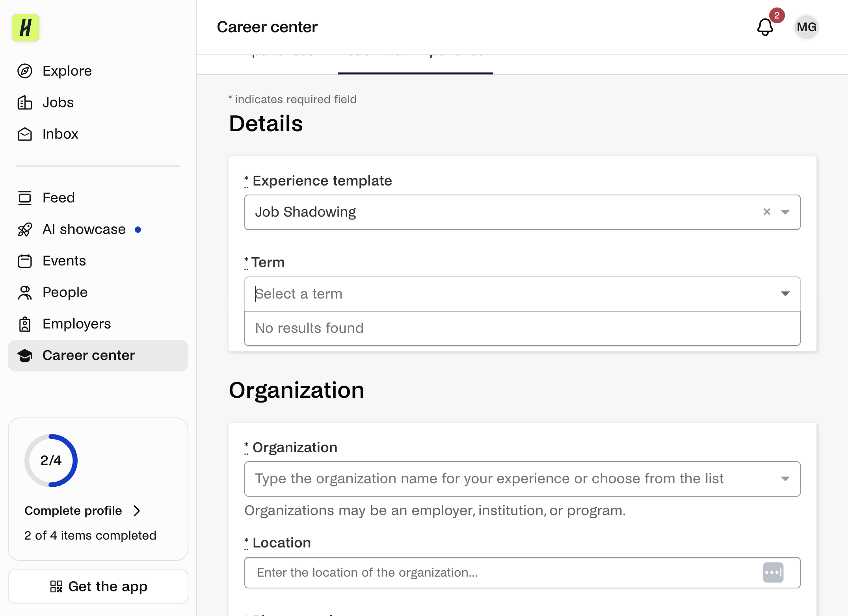Click the Get the app button
Viewport: 848px width, 616px height.
pos(98,586)
